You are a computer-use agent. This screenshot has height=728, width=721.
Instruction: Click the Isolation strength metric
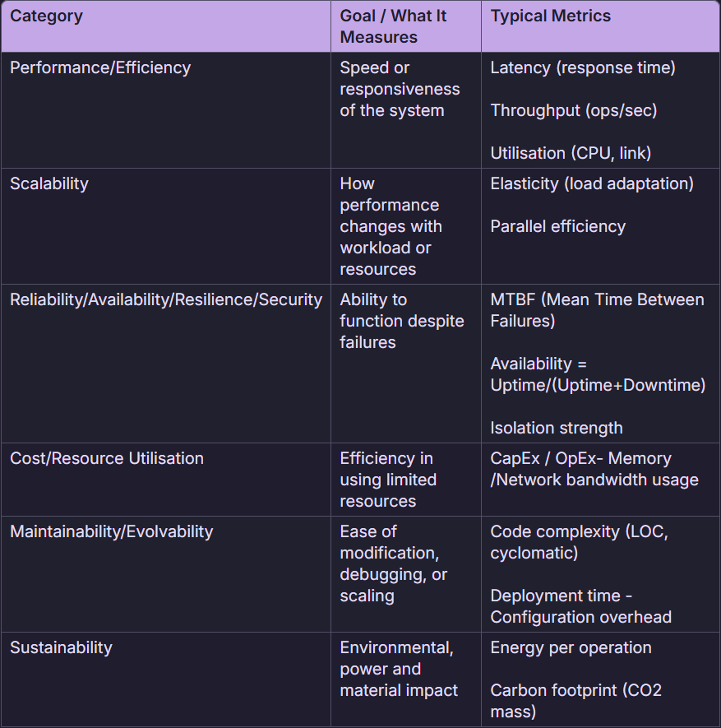point(557,428)
